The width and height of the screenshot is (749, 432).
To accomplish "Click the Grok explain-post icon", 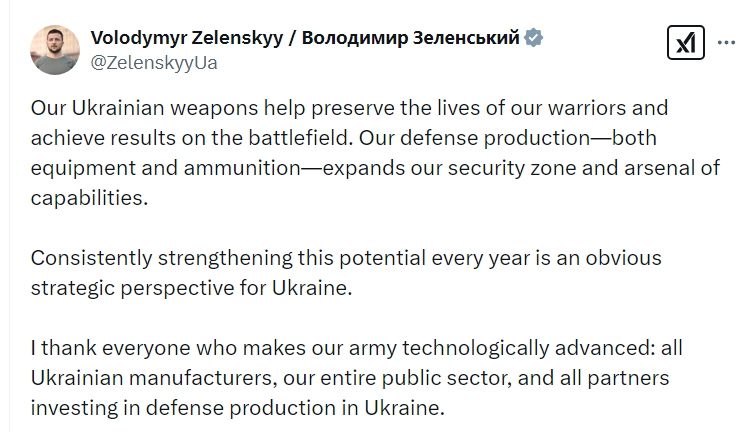I will pos(686,43).
